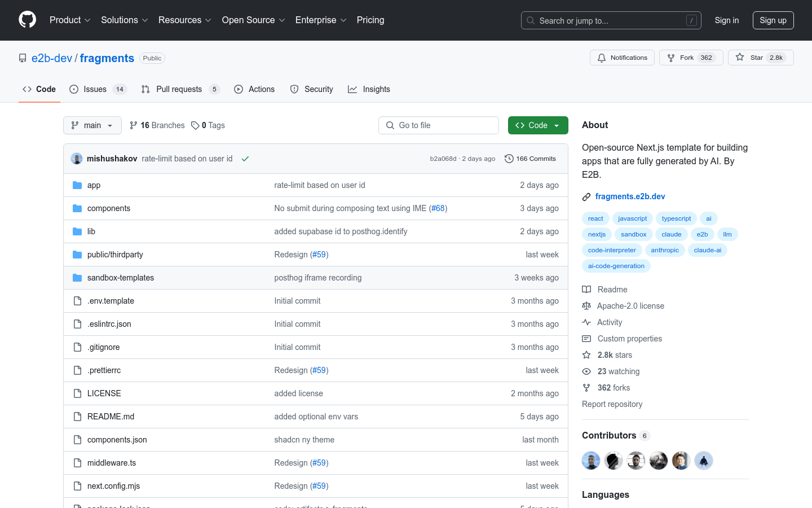Star the fragments repository
The width and height of the screenshot is (812, 508).
[760, 58]
